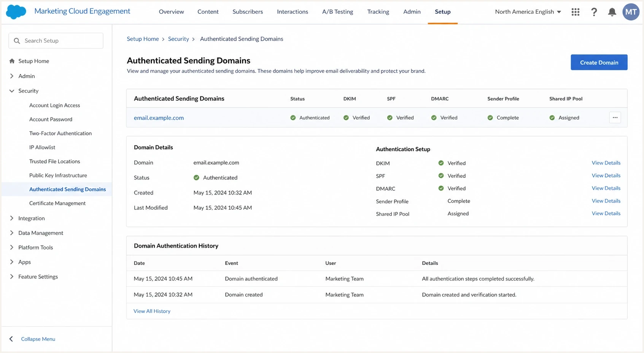View Details for DMARC
This screenshot has width=644, height=353.
click(x=606, y=188)
